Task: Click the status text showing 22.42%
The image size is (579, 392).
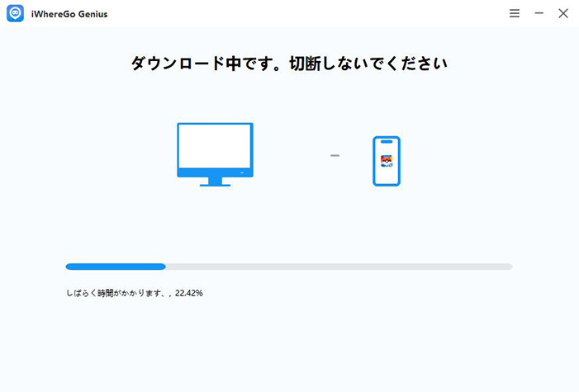Action: tap(135, 293)
